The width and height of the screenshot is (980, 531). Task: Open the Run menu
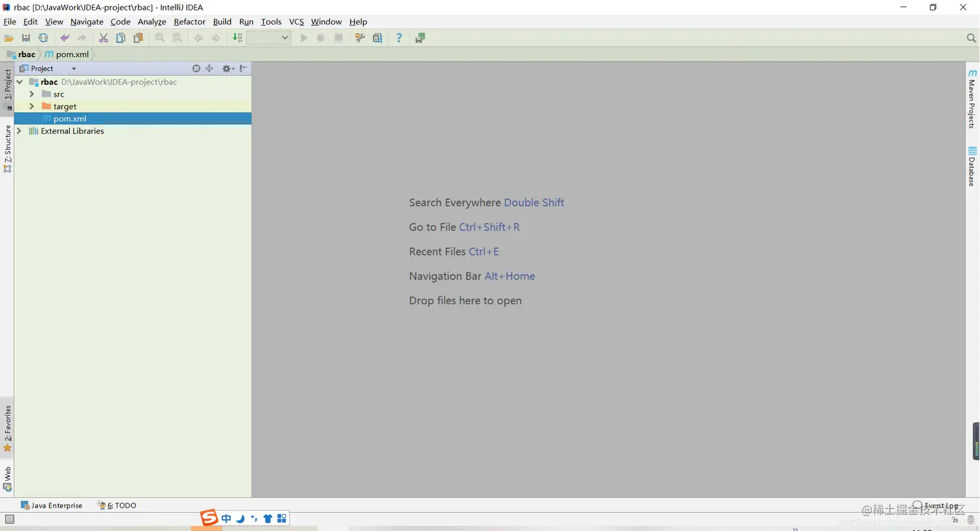coord(246,21)
